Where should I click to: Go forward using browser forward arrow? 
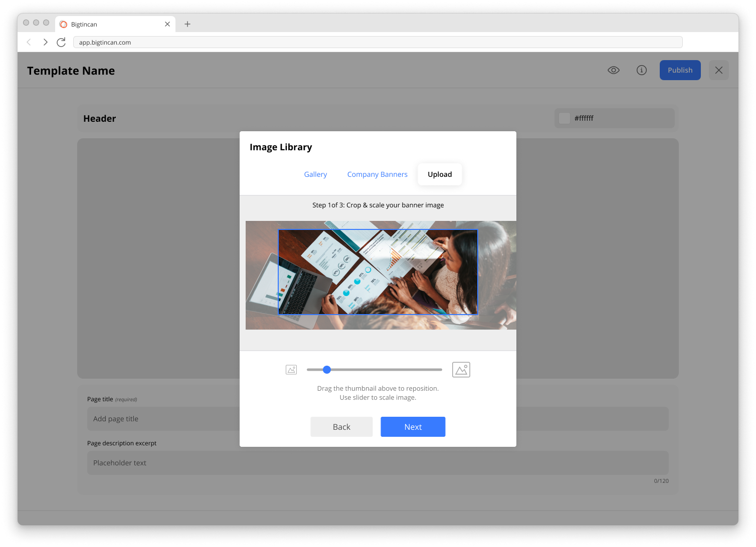pyautogui.click(x=45, y=43)
